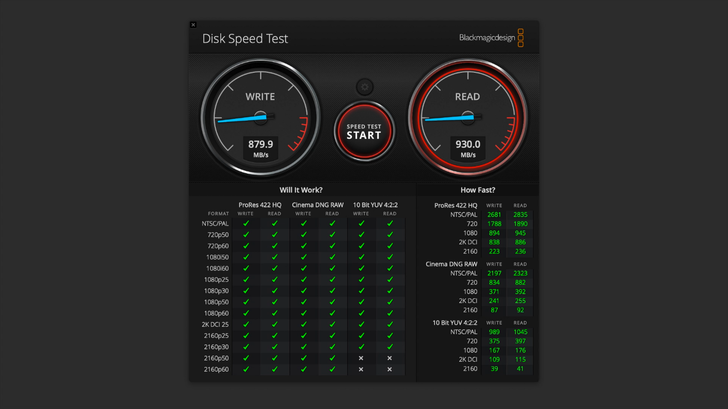Click 10 Bit YUV write checkmark for 1080p25
728x409 pixels.
(361, 279)
